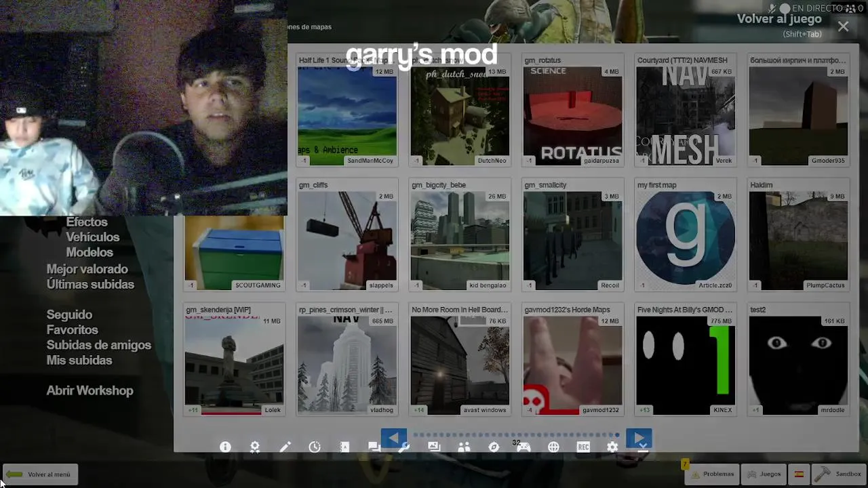This screenshot has width=868, height=488.
Task: Open overlay settings gear icon
Action: click(x=612, y=447)
